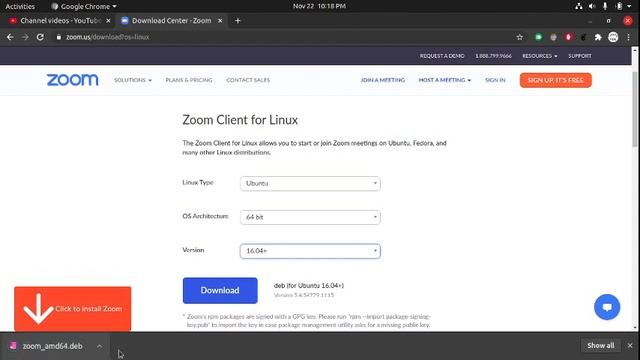The width and height of the screenshot is (640, 360).
Task: Open the Chrome profile avatar
Action: point(613,37)
